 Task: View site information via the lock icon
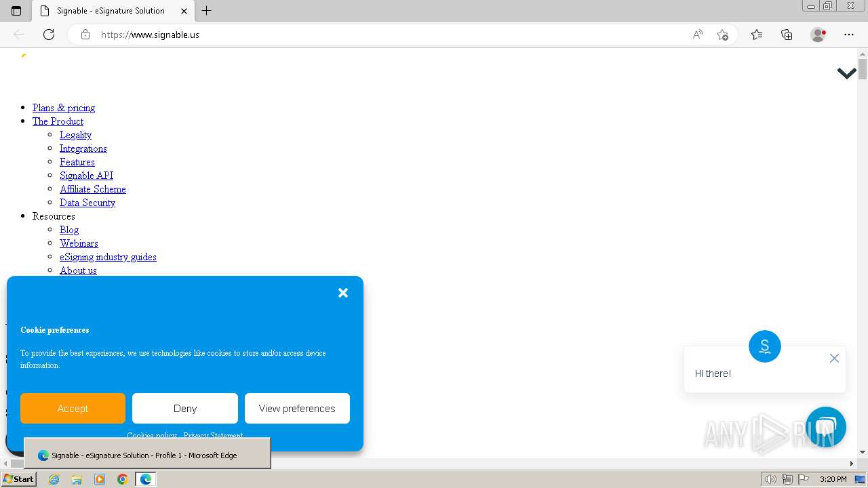(85, 35)
